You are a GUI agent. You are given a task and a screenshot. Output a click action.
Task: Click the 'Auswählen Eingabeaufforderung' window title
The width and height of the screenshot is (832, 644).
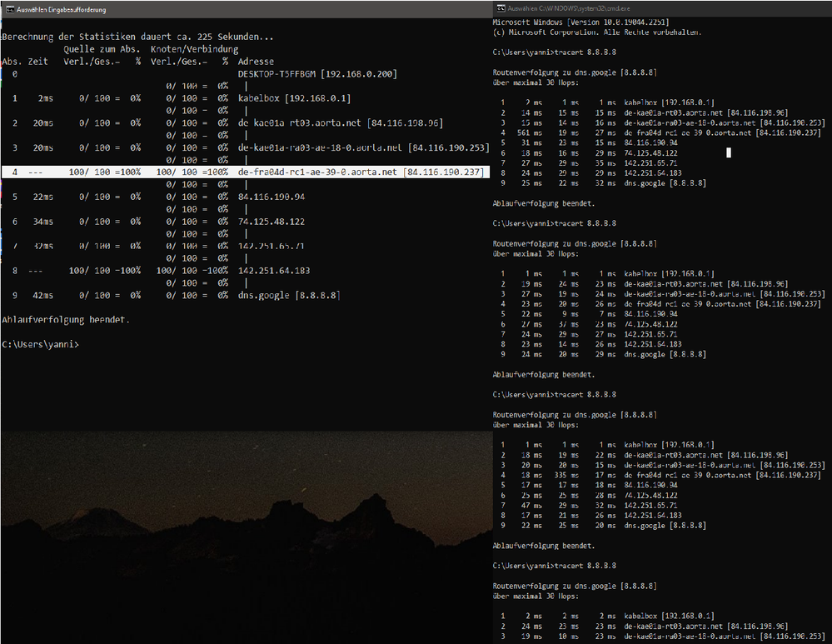tap(61, 9)
